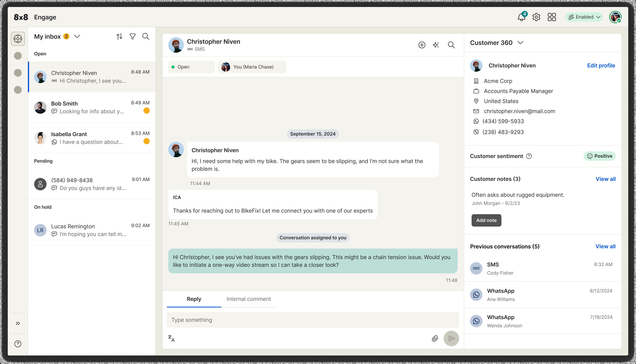Image resolution: width=636 pixels, height=364 pixels.
Task: Open Bob Smith's conversation
Action: click(x=92, y=107)
